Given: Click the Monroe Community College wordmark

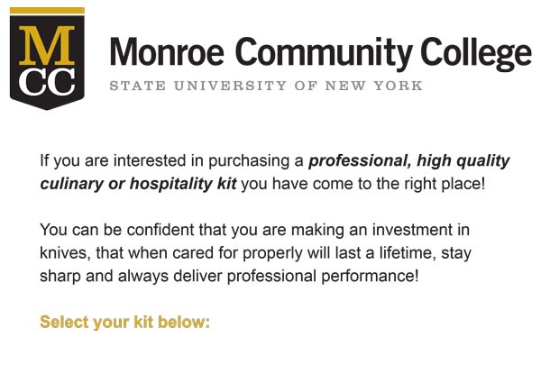Looking at the screenshot, I should [x=320, y=53].
